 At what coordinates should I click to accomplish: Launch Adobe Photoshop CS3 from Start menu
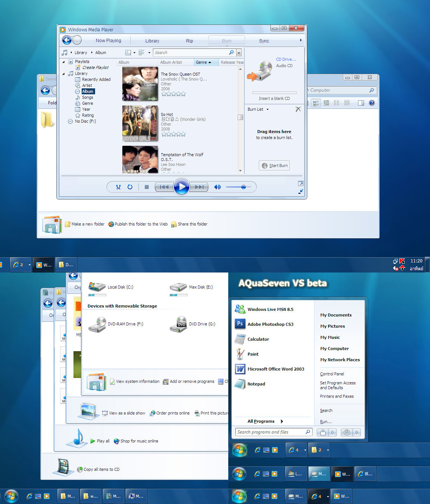tap(264, 324)
